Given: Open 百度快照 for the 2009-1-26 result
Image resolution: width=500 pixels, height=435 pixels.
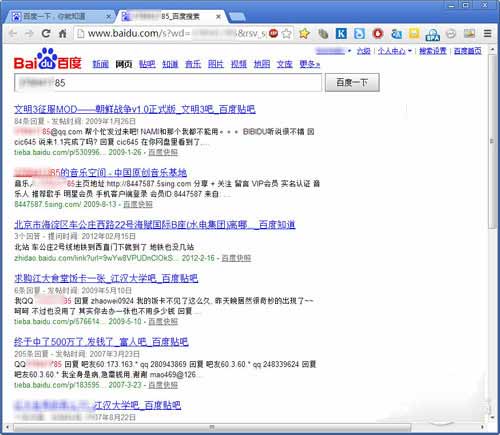Looking at the screenshot, I should click(163, 152).
